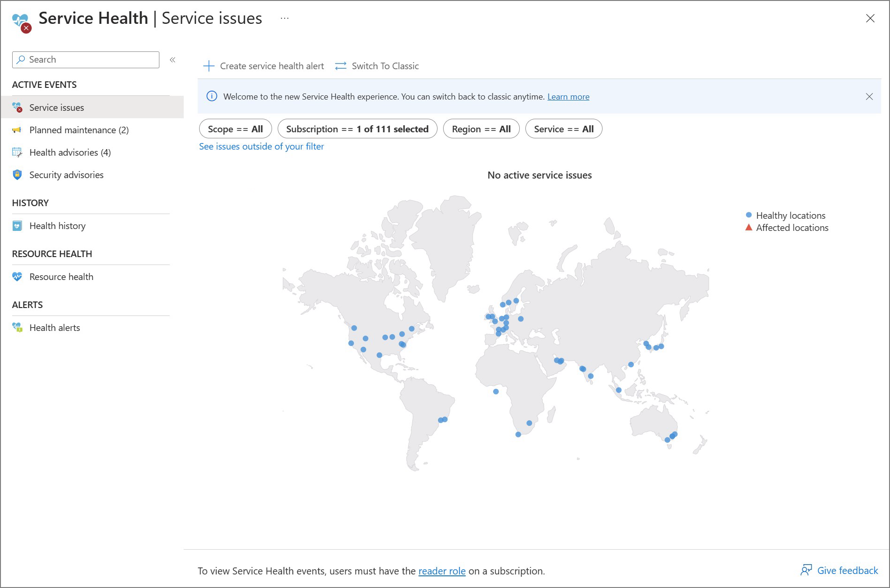890x588 pixels.
Task: Collapse the sidebar with double chevron
Action: coord(172,60)
